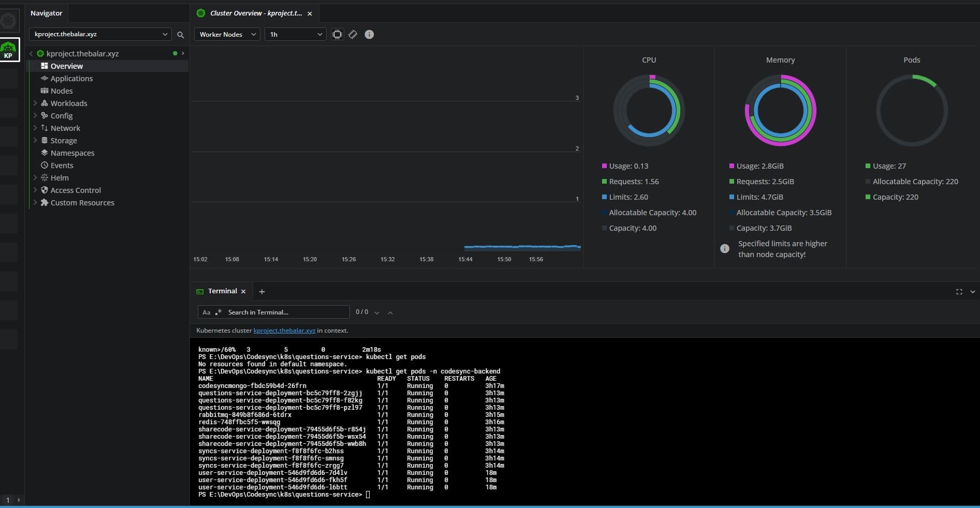Image resolution: width=980 pixels, height=508 pixels.
Task: Expand the Workloads tree node
Action: pyautogui.click(x=35, y=103)
